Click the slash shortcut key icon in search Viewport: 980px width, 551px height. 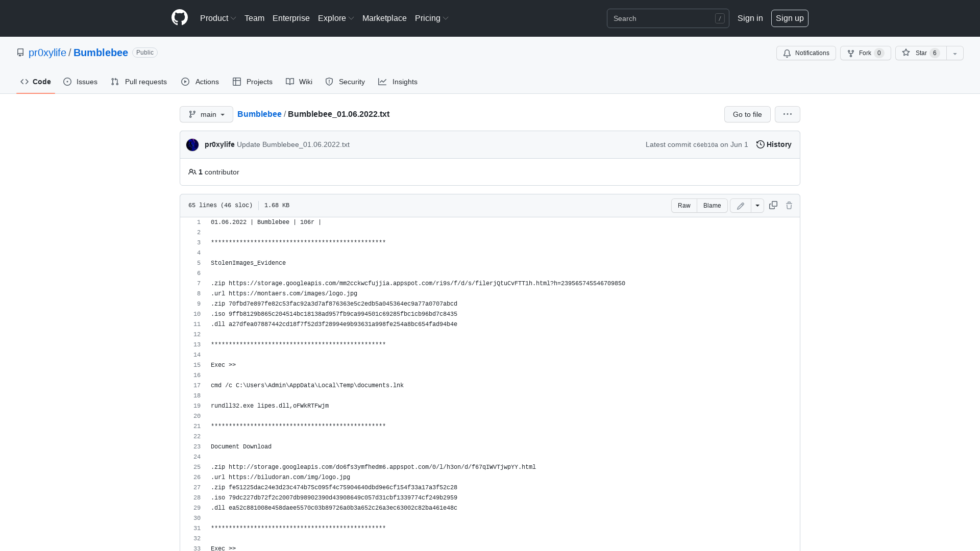click(720, 18)
